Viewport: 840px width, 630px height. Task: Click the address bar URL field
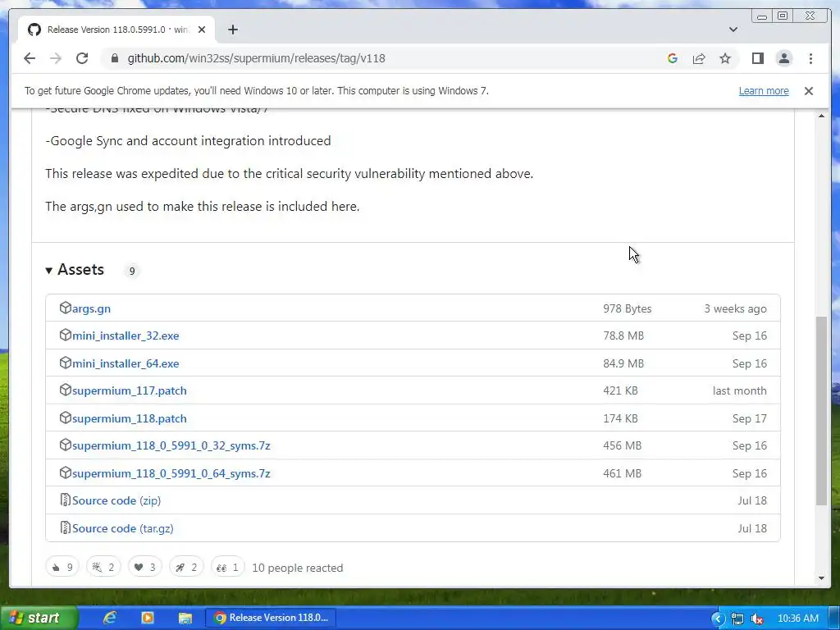(x=383, y=58)
